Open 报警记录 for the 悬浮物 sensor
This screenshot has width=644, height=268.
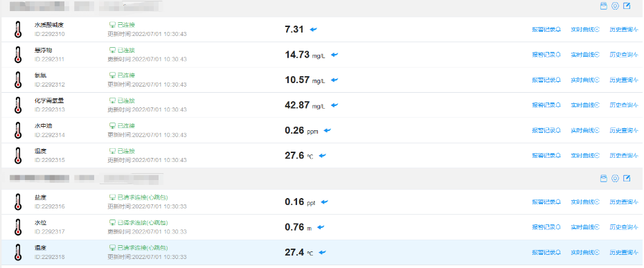pos(546,55)
